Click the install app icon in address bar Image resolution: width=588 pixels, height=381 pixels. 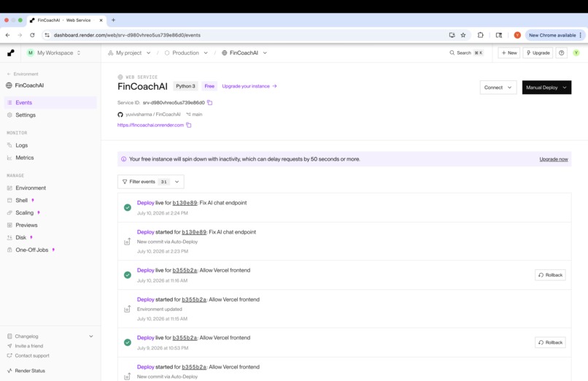click(452, 35)
